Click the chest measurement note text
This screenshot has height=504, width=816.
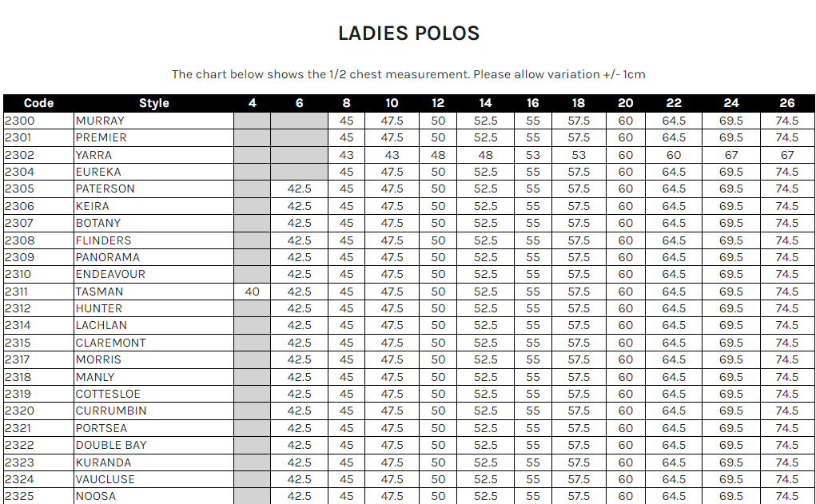tap(408, 74)
